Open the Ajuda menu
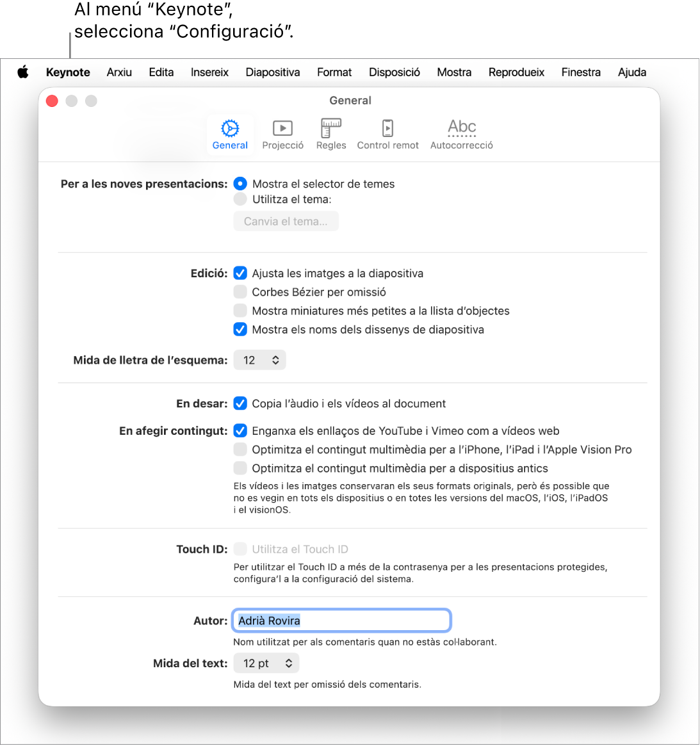The height and width of the screenshot is (746, 700). 632,72
